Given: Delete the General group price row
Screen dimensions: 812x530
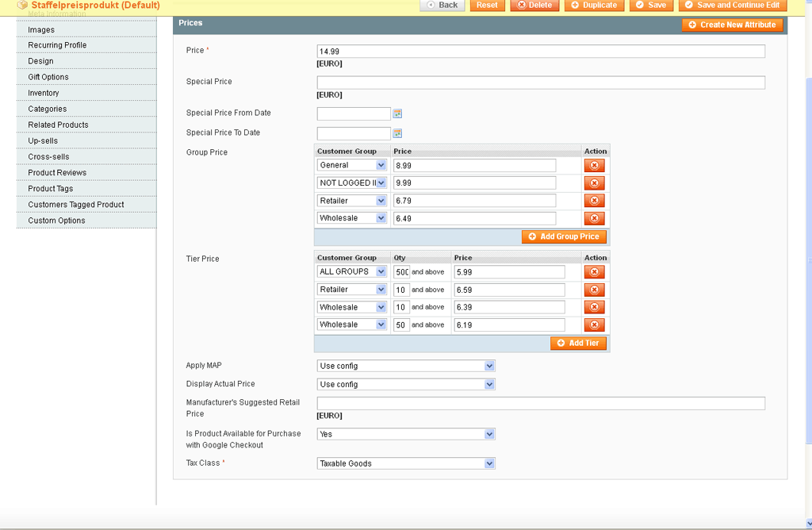Looking at the screenshot, I should [594, 166].
